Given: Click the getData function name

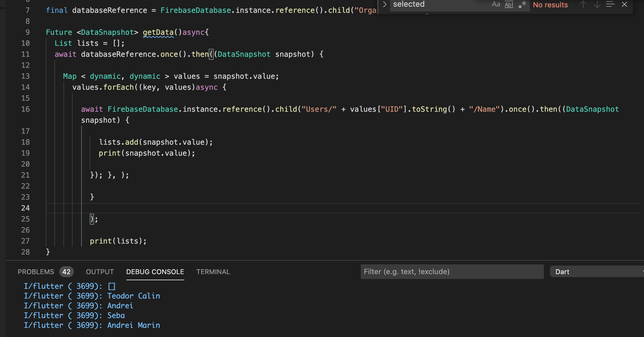Looking at the screenshot, I should tap(158, 32).
